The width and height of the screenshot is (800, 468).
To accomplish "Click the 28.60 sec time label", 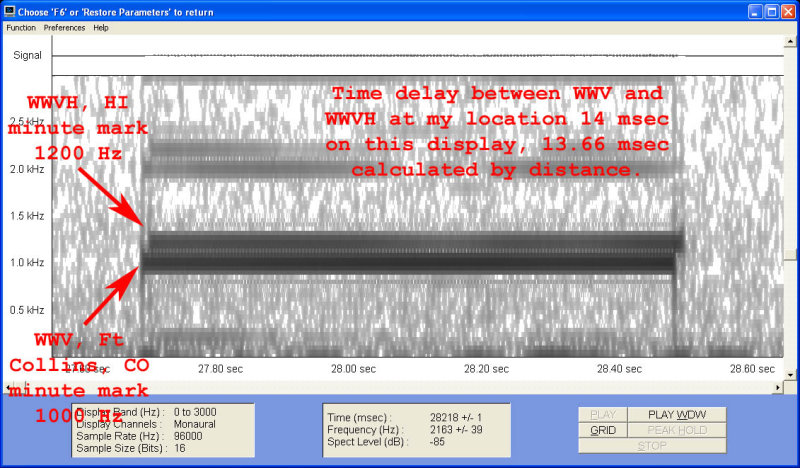I will pos(752,368).
